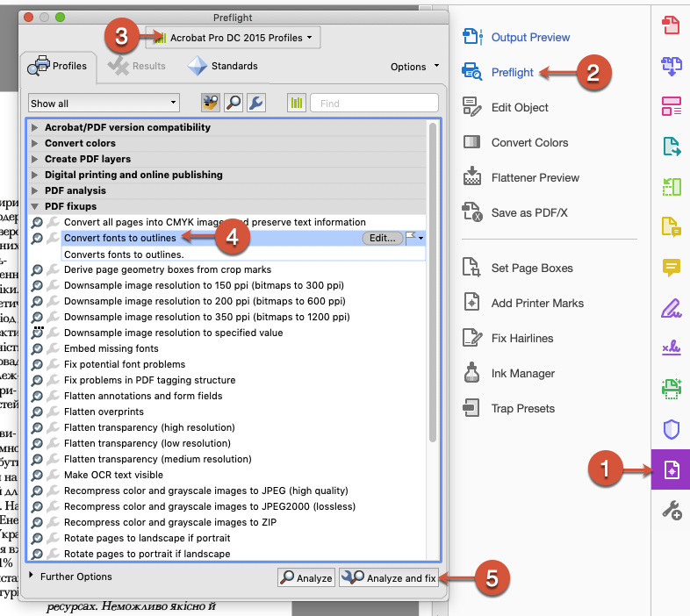690x616 pixels.
Task: Click the Analyze button
Action: pos(306,577)
